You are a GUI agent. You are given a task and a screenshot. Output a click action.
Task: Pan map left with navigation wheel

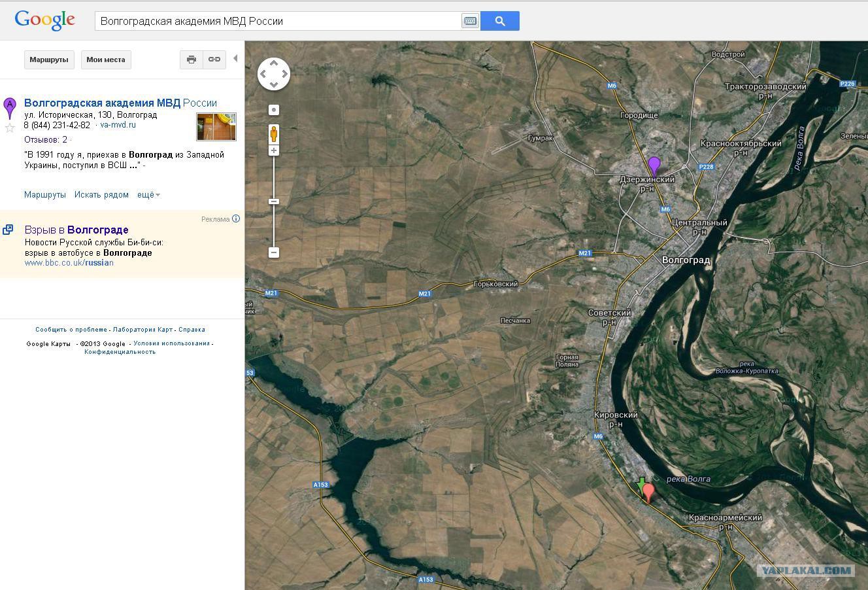click(x=263, y=74)
